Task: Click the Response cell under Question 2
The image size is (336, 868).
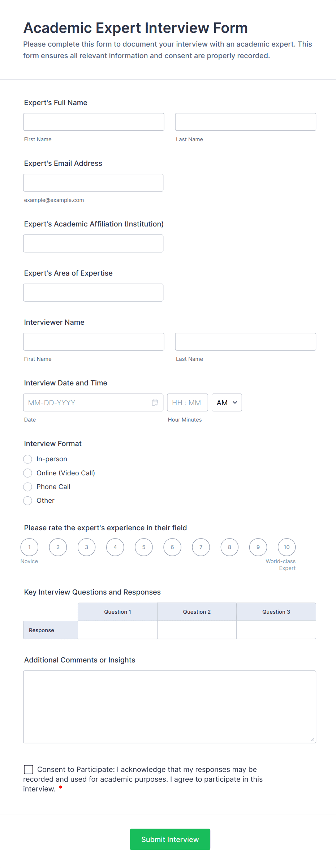Action: [197, 630]
